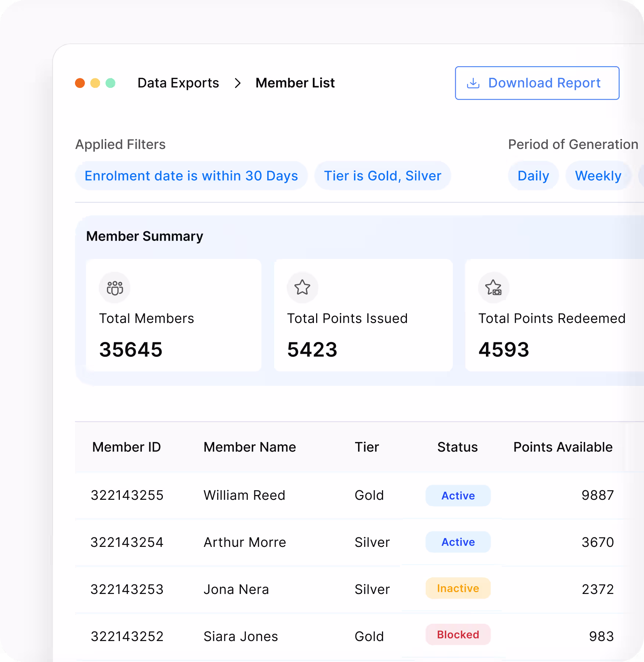Choose the Daily generation period
Screen dimensions: 644x662
coord(533,176)
